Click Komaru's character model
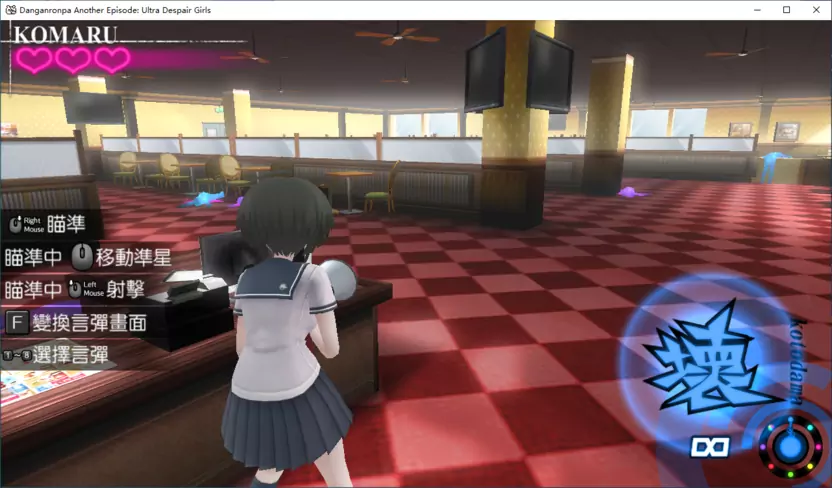This screenshot has width=832, height=488. (287, 332)
